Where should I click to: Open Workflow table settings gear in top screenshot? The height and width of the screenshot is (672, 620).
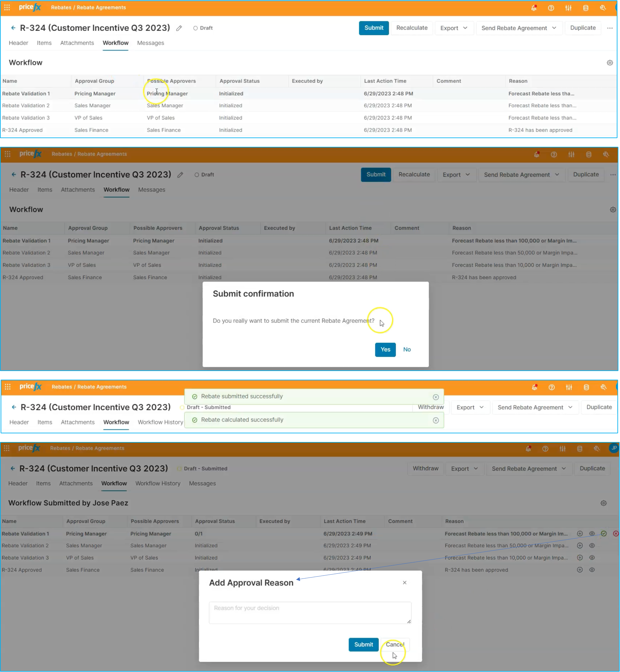[x=610, y=63]
